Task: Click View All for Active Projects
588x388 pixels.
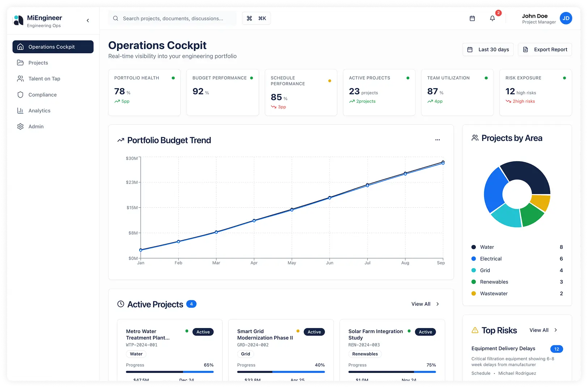Action: click(x=425, y=304)
